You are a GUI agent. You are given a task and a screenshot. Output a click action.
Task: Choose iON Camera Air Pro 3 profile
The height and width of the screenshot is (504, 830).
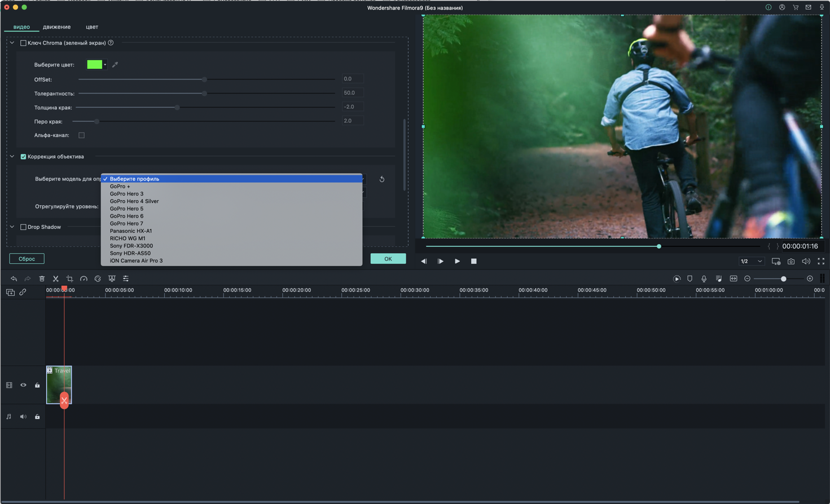pyautogui.click(x=231, y=261)
